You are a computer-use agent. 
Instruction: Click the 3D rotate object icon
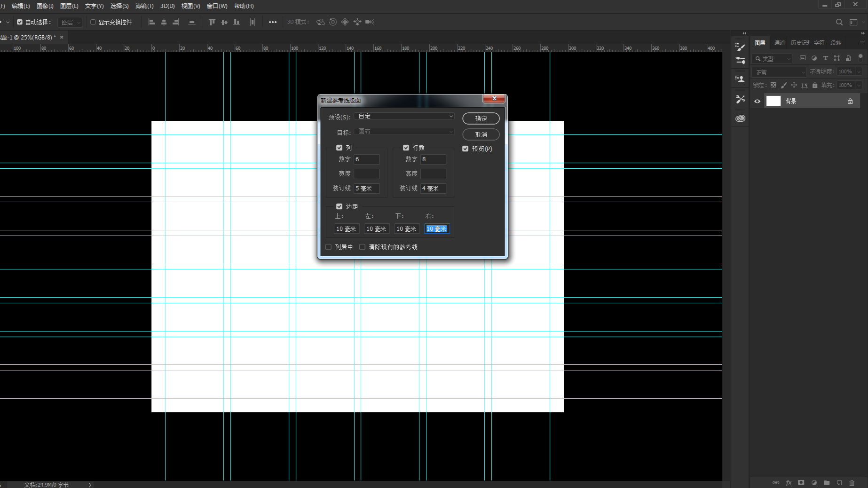(x=321, y=22)
